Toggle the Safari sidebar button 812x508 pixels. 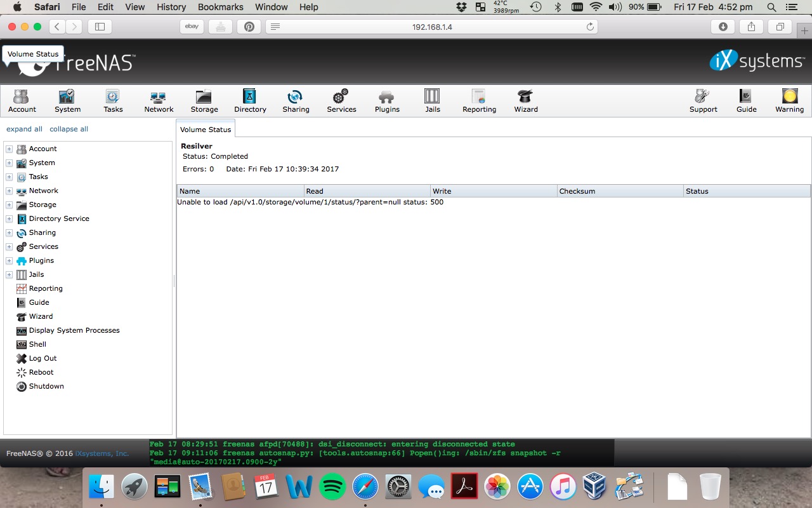point(100,27)
